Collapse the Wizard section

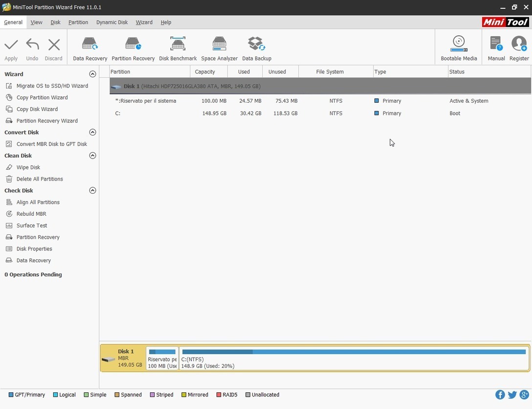[92, 74]
